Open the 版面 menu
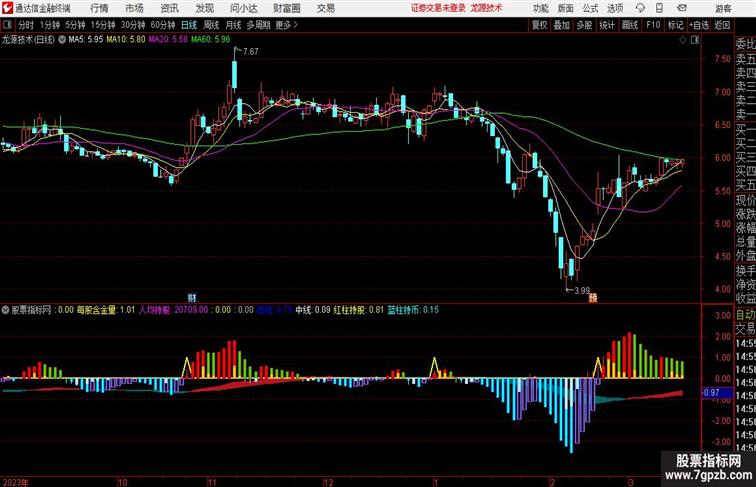The width and height of the screenshot is (756, 487). tap(566, 8)
